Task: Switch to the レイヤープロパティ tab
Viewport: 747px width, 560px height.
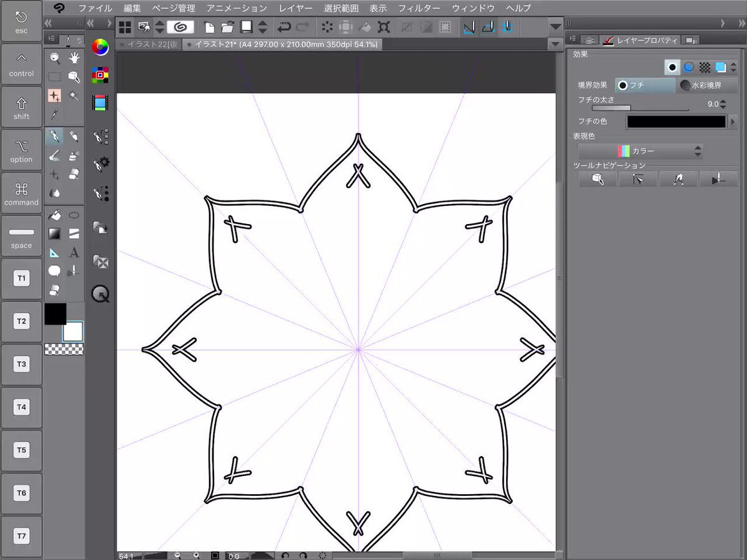Action: 640,40
